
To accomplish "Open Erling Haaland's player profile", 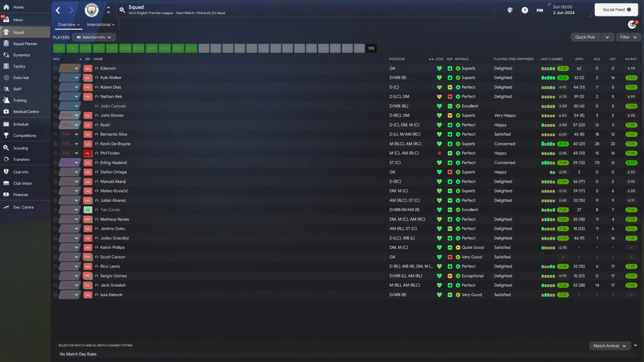I will tap(113, 163).
